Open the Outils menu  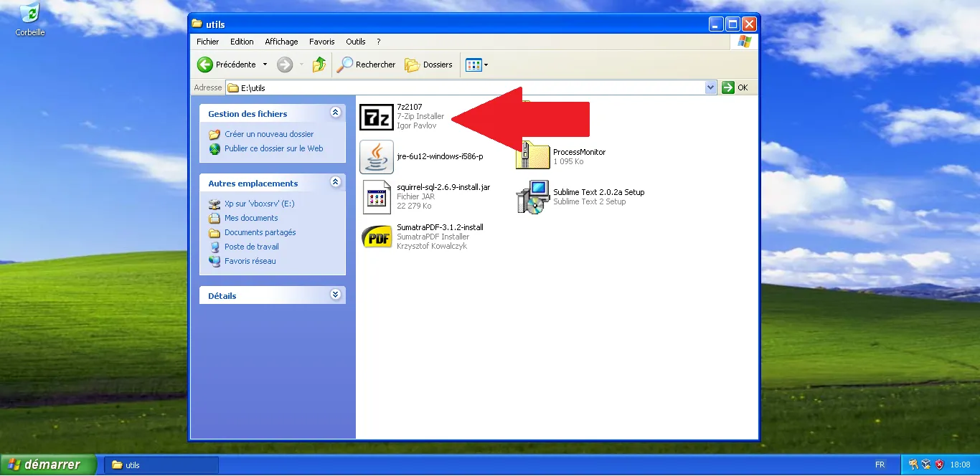click(355, 42)
